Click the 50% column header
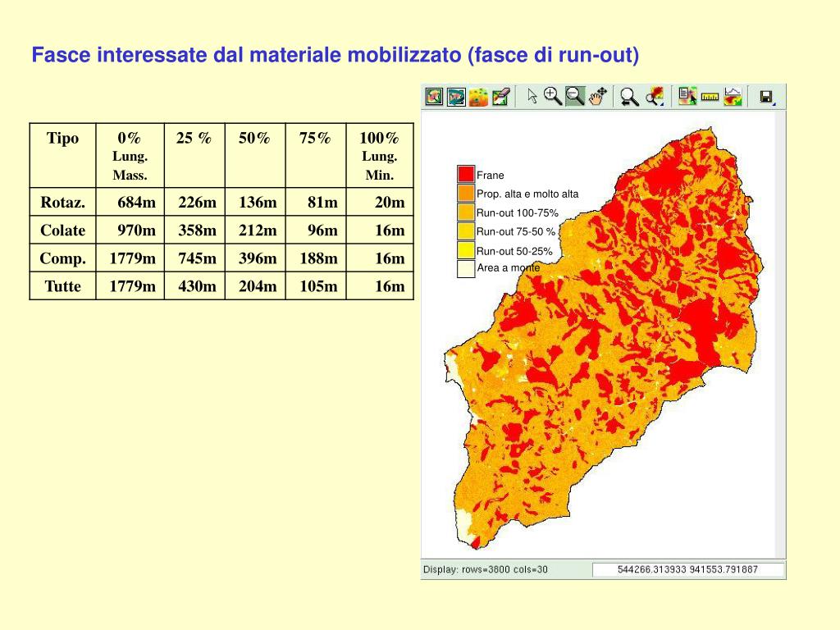 [x=255, y=155]
